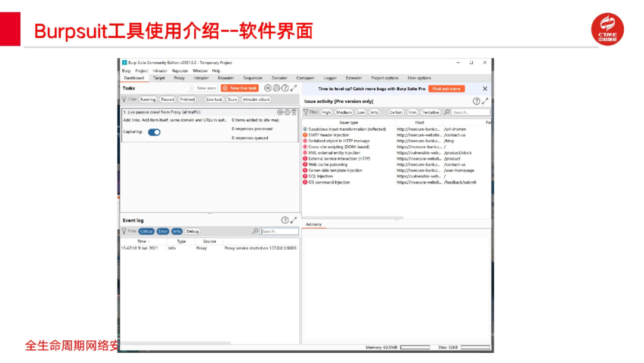Click the Issue activity filter funnel icon
The height and width of the screenshot is (363, 644).
click(305, 112)
